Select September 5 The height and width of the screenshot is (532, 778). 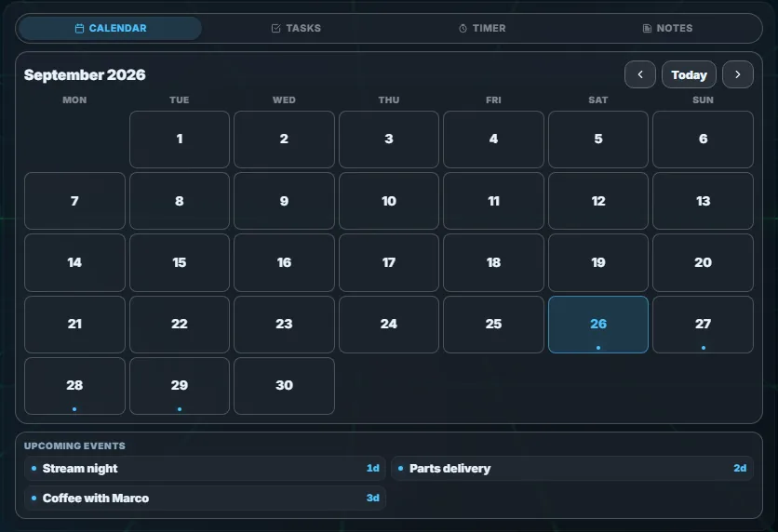(597, 140)
